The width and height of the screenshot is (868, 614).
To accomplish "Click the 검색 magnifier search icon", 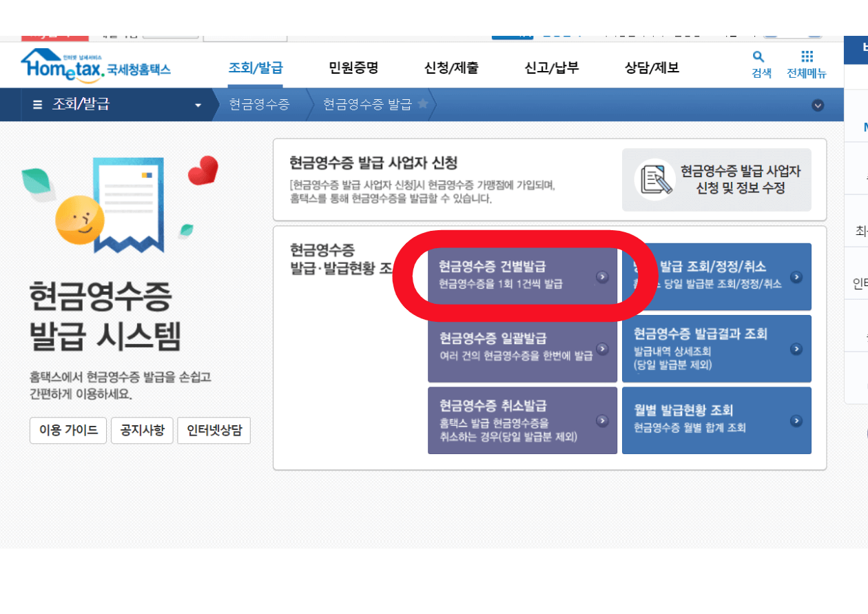I will pos(758,58).
